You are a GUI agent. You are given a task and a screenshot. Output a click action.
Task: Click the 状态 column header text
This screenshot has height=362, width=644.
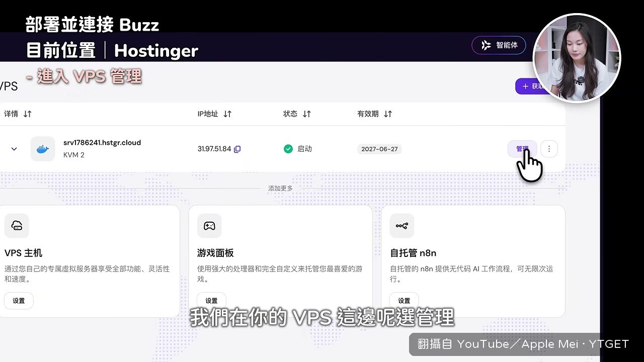coord(290,114)
